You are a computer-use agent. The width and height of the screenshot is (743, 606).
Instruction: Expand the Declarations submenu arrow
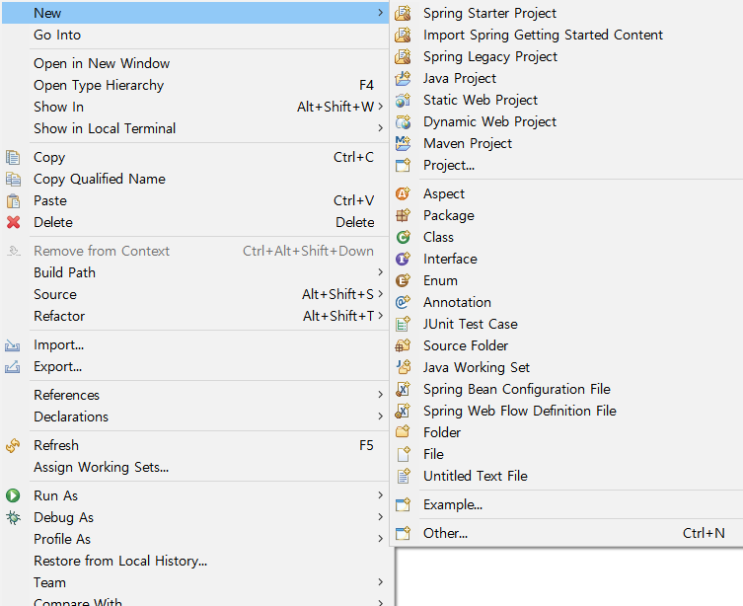380,416
